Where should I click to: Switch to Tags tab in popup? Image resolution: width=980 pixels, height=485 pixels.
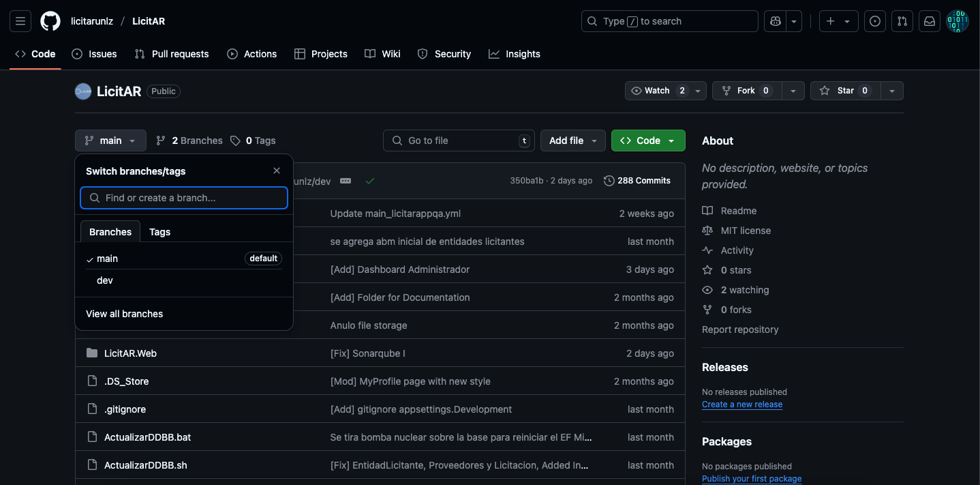(159, 232)
